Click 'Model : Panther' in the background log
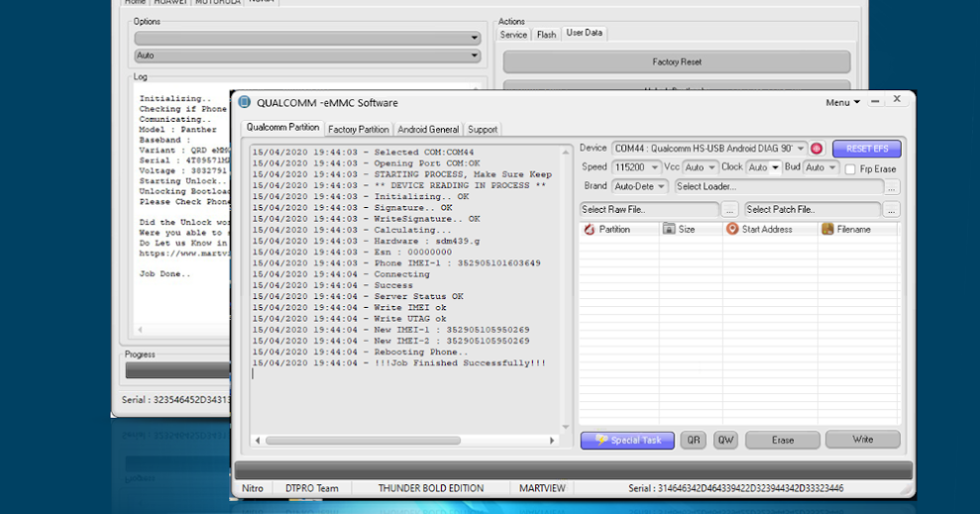 [x=177, y=130]
